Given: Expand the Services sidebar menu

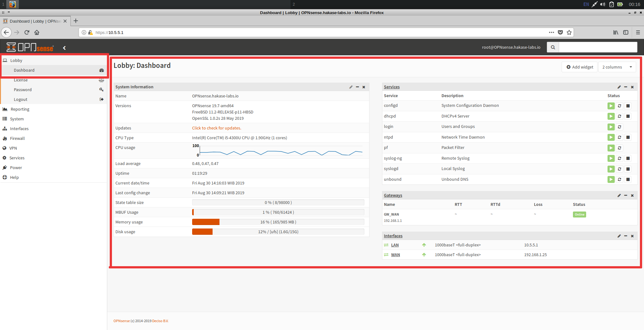Looking at the screenshot, I should (x=53, y=158).
